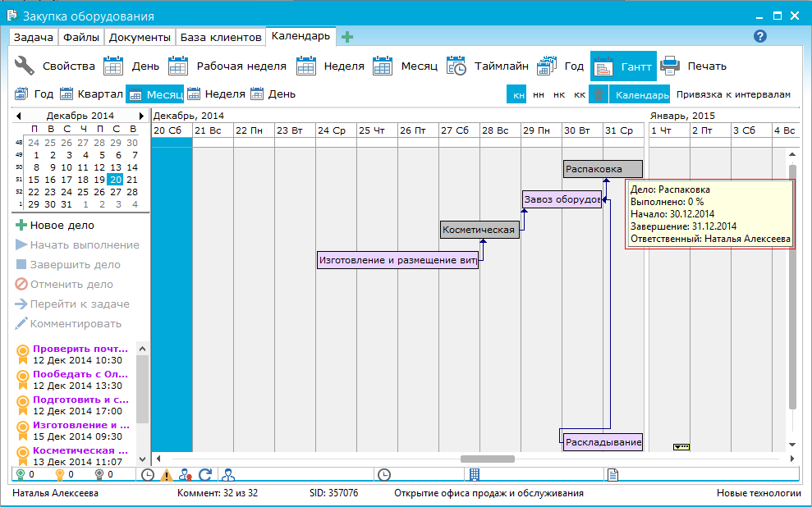Add a new tab with green plus
The image size is (812, 507).
(347, 37)
